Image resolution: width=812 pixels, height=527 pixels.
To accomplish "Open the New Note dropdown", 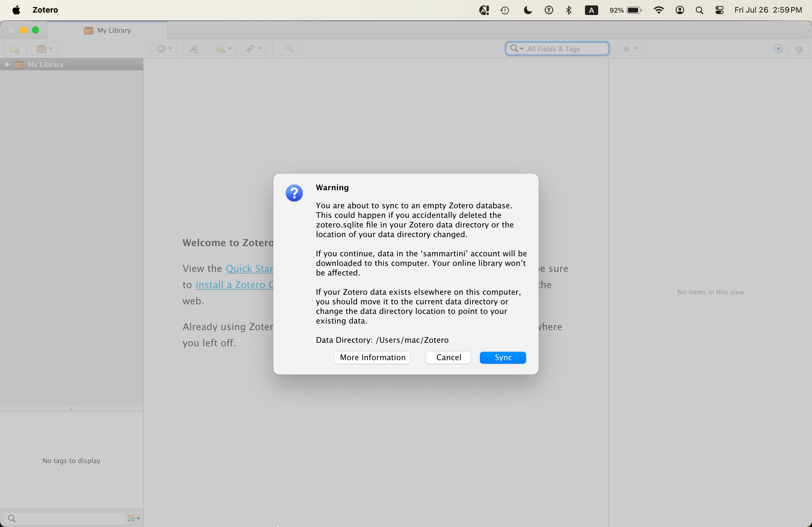I will point(223,49).
